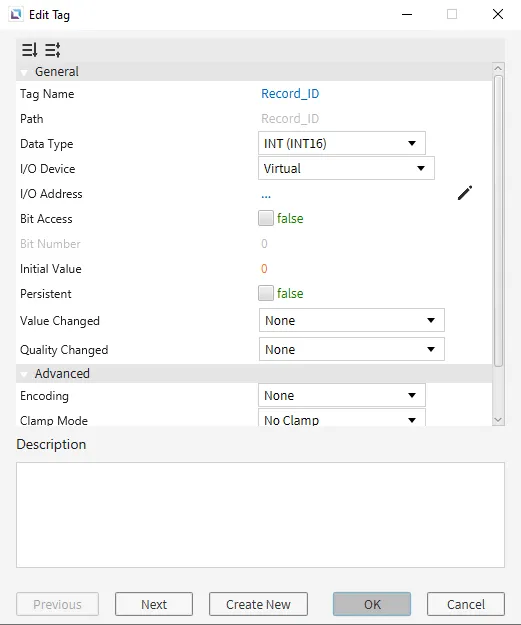Open the Encoding dropdown
This screenshot has width=521, height=625.
[342, 395]
